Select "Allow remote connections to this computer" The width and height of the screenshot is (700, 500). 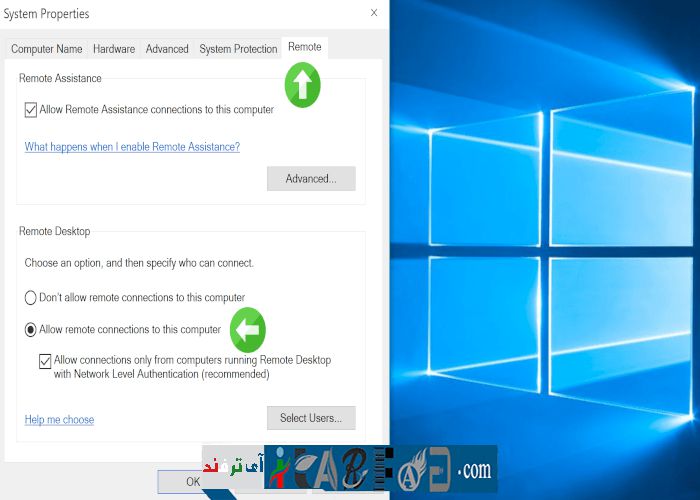click(x=31, y=329)
